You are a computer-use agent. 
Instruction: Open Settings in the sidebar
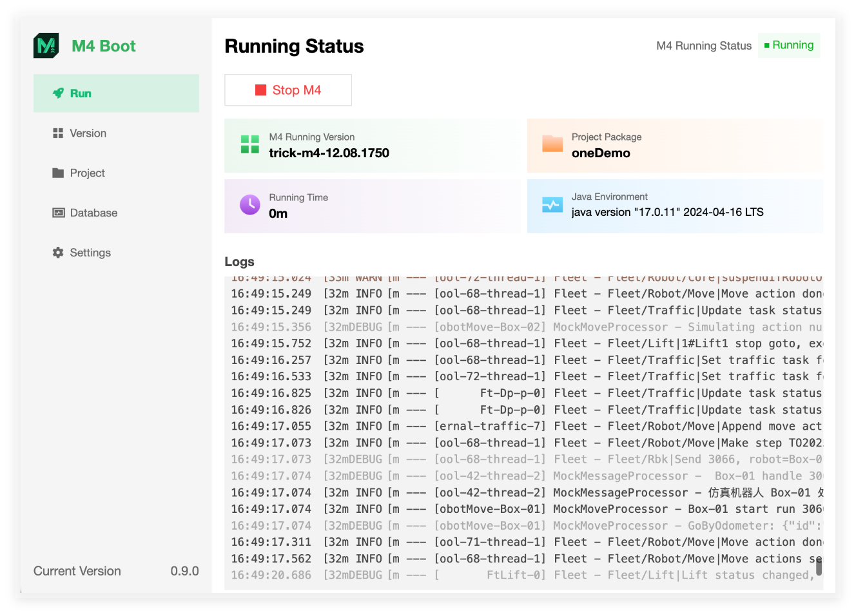pos(90,253)
